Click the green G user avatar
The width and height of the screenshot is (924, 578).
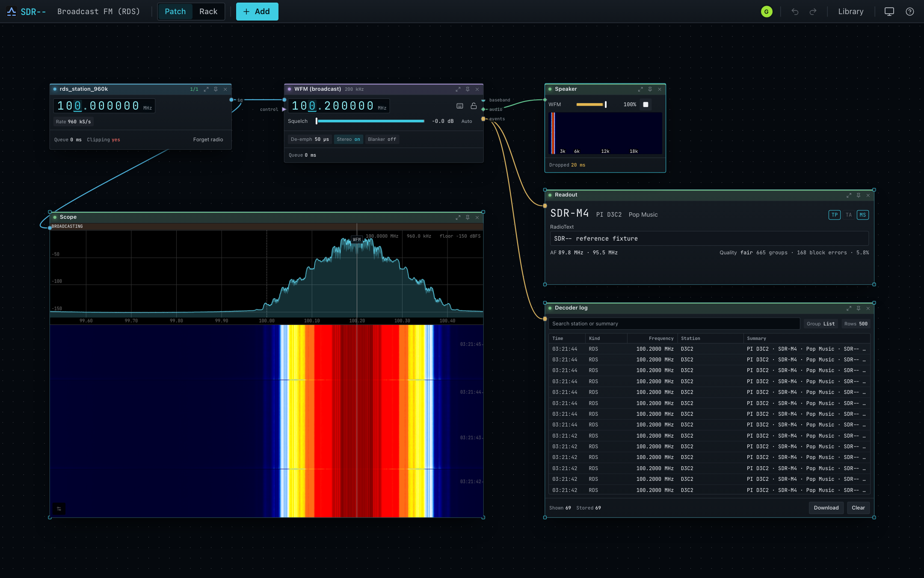click(767, 12)
